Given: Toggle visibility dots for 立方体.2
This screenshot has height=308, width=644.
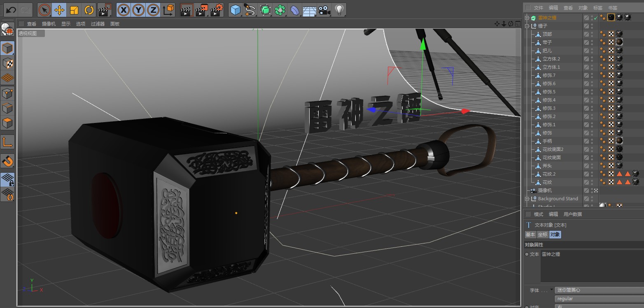Looking at the screenshot, I should pos(592,59).
